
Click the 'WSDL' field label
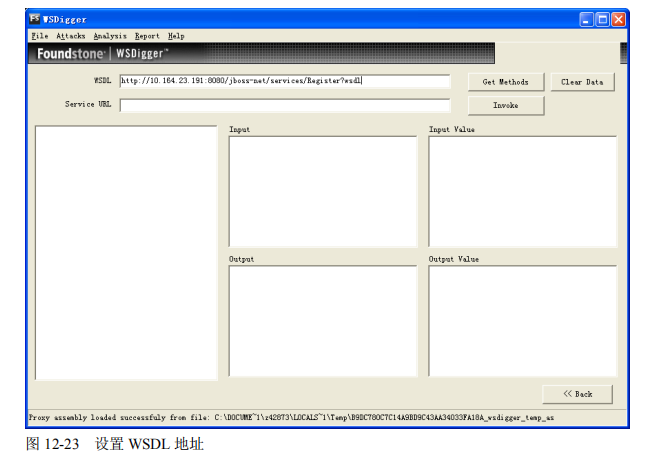click(103, 81)
